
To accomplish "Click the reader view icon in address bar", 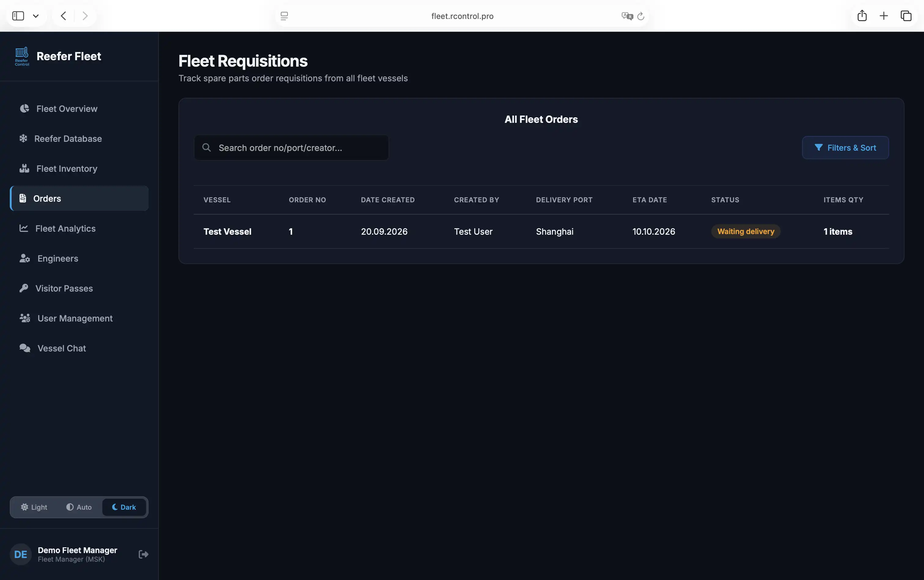I will pyautogui.click(x=284, y=16).
